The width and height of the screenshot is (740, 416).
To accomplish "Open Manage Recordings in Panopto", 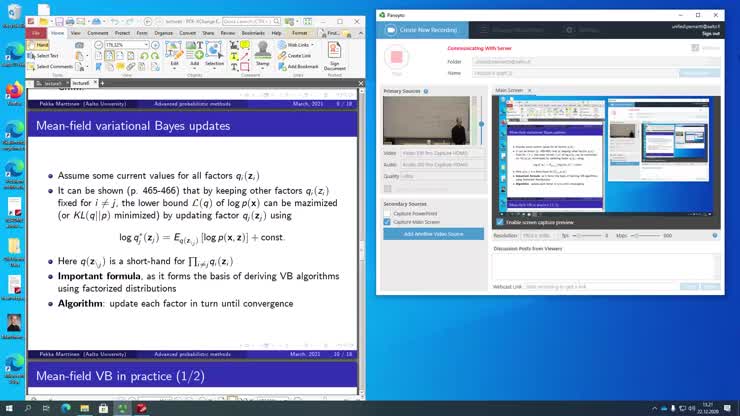I will click(x=512, y=30).
